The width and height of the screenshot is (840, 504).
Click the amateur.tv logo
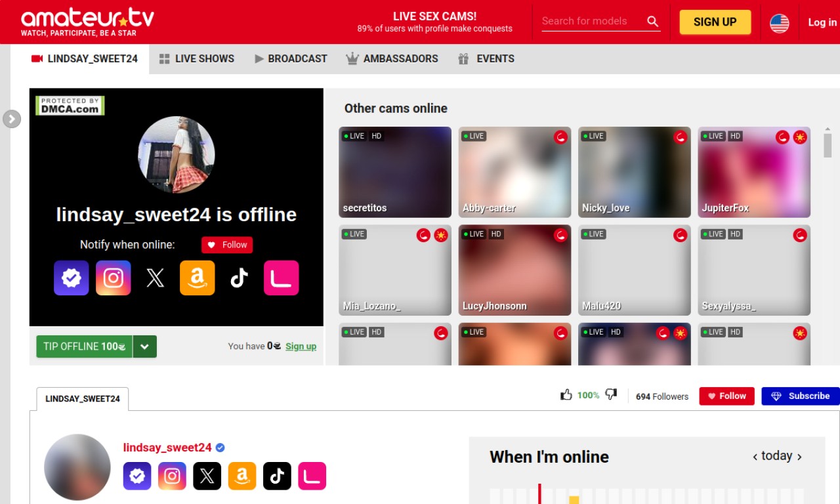coord(87,22)
